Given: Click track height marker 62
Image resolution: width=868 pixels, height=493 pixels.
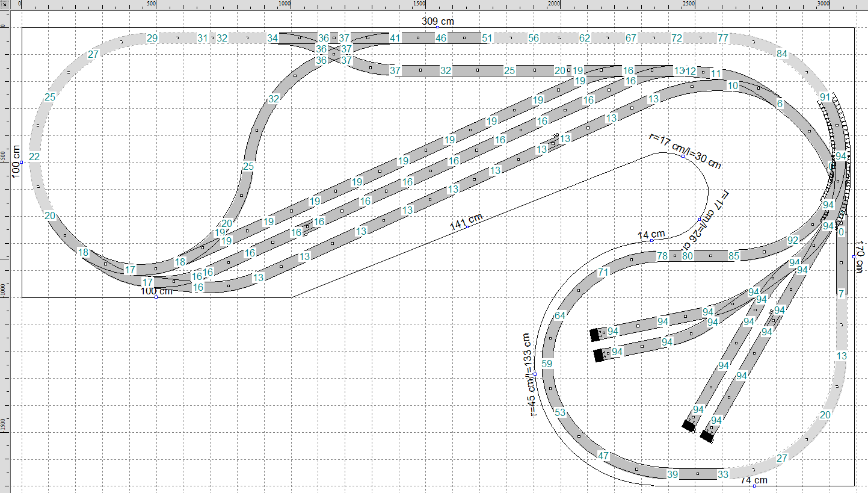Looking at the screenshot, I should 585,39.
